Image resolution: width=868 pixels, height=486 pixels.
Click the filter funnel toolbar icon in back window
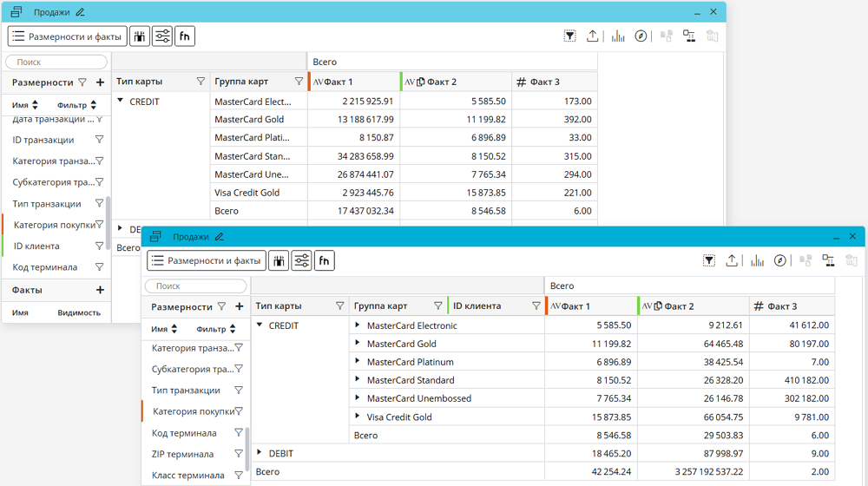pyautogui.click(x=569, y=36)
